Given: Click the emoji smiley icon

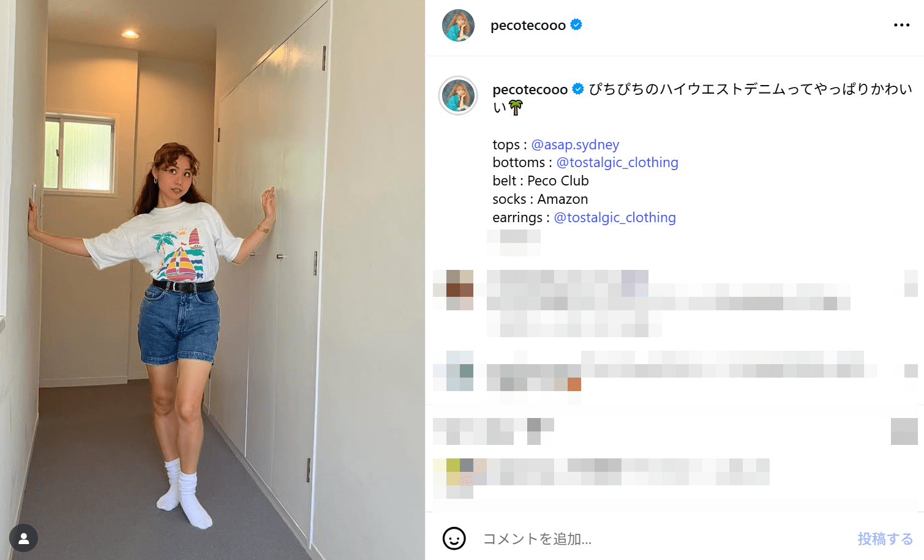Looking at the screenshot, I should click(454, 539).
